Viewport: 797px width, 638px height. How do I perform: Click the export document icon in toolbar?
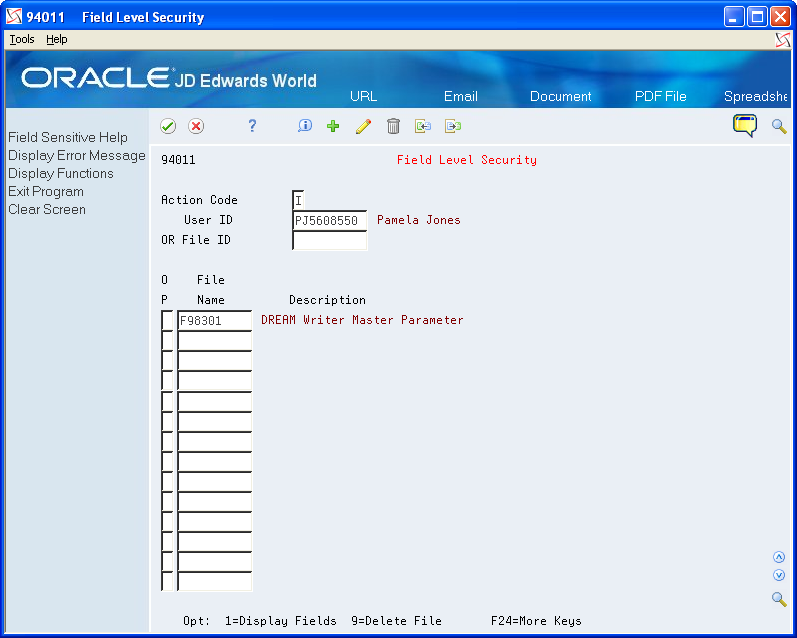click(453, 126)
